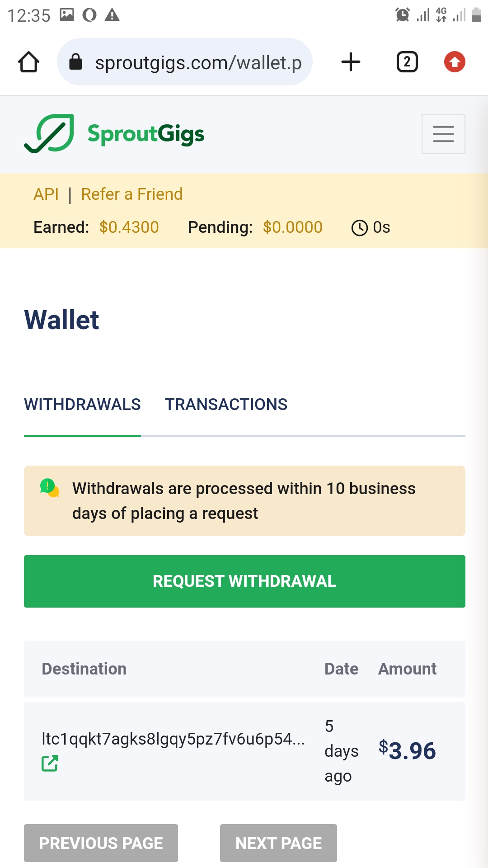Viewport: 488px width, 868px height.
Task: Click the SproutGigs leaf logo
Action: pos(49,134)
